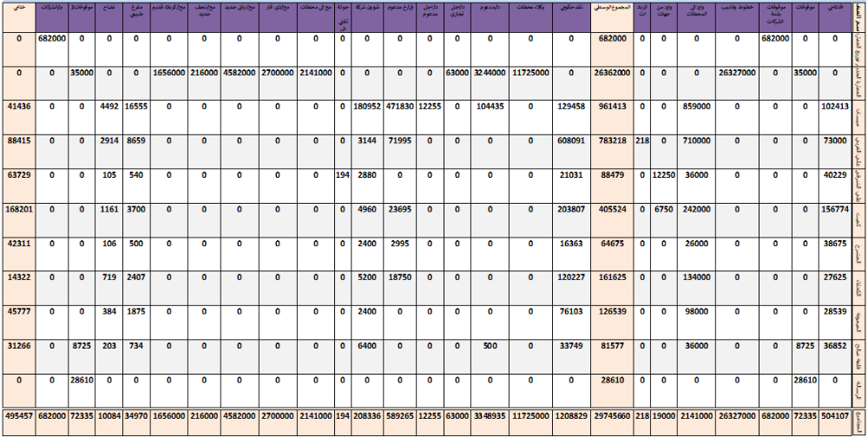
Task: Select the 'شؤون شركة' column header
Action: [367, 16]
